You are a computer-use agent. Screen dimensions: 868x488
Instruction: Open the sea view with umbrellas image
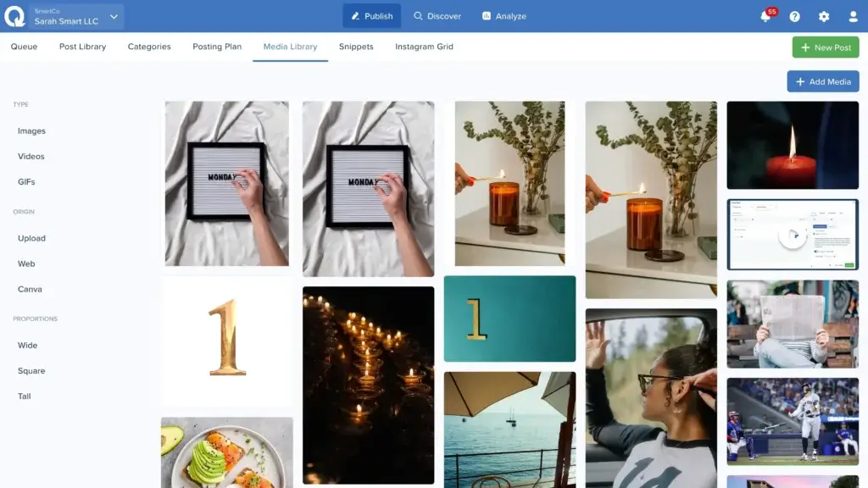point(509,430)
